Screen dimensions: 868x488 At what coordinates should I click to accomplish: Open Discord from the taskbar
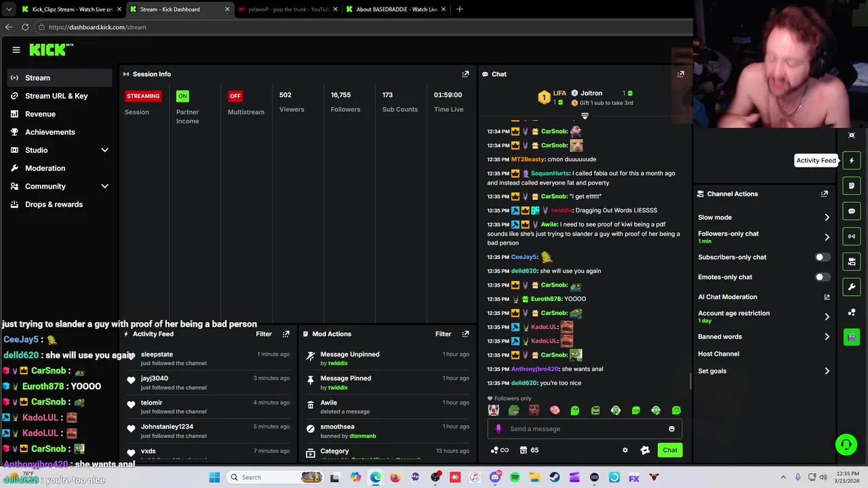tap(495, 477)
